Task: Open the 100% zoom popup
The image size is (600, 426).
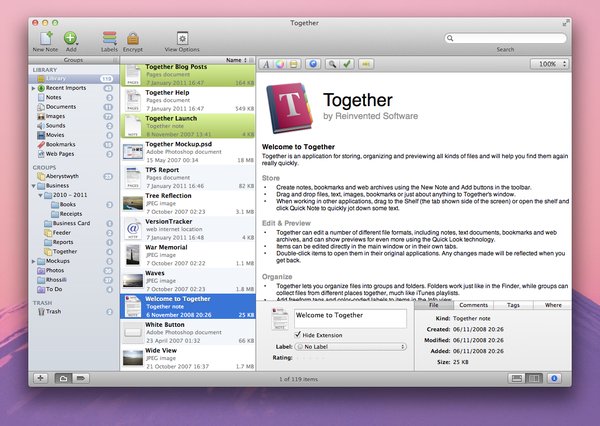Action: tap(549, 64)
